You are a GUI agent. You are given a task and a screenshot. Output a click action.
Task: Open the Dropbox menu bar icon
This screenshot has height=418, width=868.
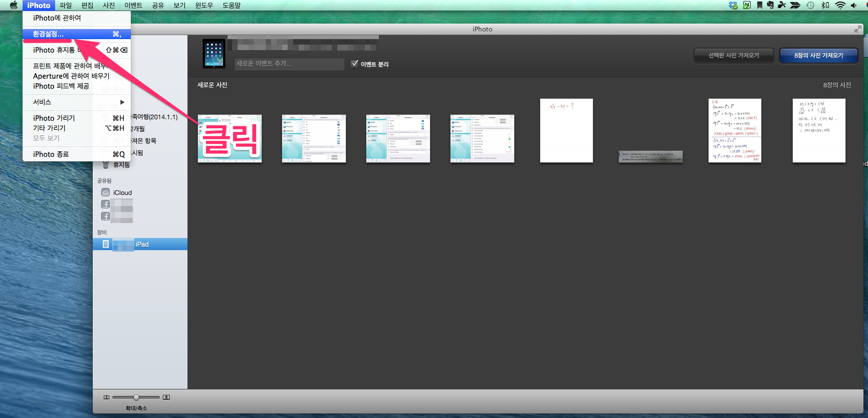[733, 6]
